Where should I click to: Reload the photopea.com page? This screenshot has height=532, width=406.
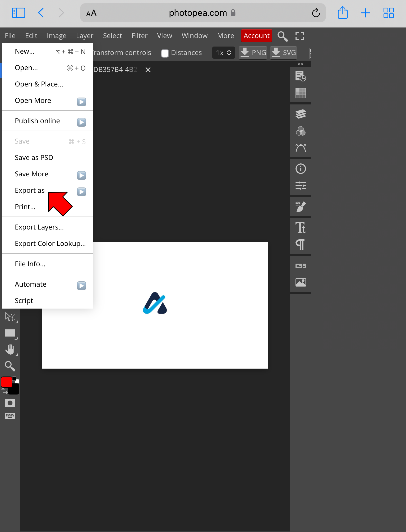point(316,13)
